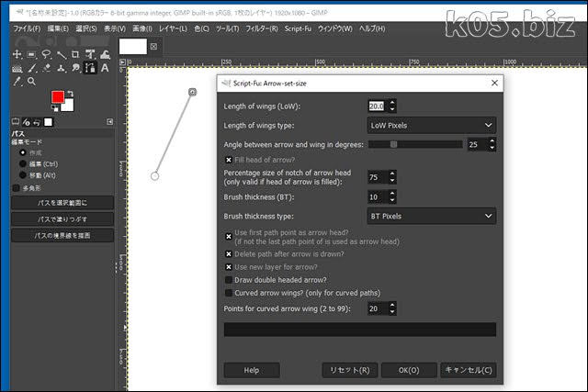
Task: Reset colors to default black and white
Action: coord(55,108)
